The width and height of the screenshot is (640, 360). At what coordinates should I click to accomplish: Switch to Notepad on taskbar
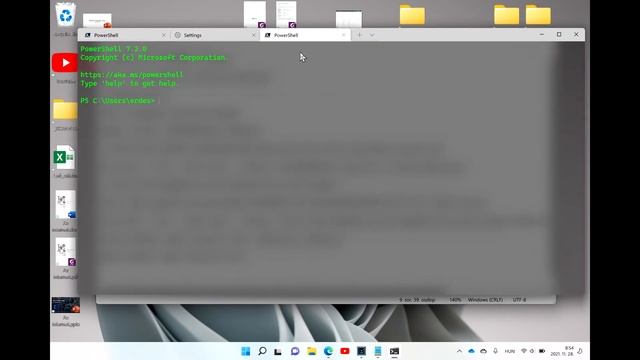(378, 351)
